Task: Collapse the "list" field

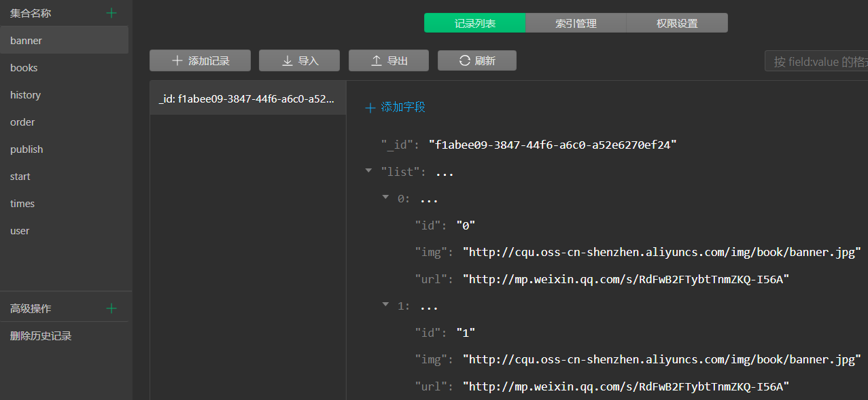Action: (x=368, y=171)
